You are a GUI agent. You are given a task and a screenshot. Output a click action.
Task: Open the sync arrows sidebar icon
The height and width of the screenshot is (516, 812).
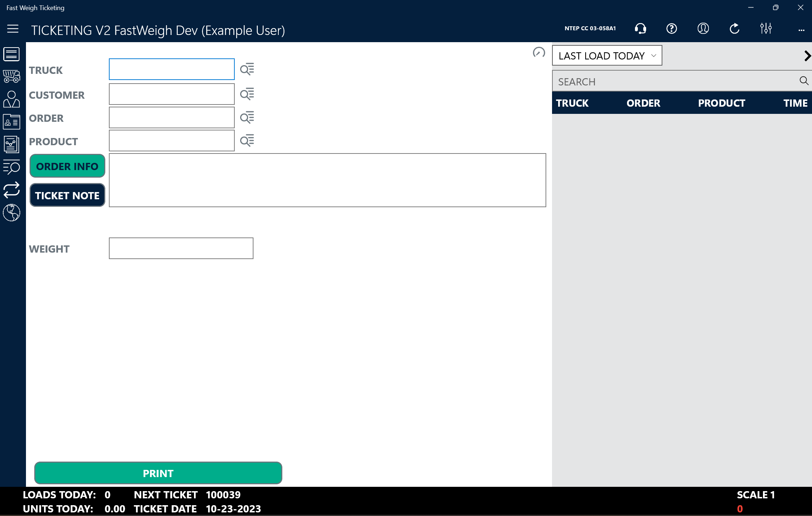(x=12, y=190)
